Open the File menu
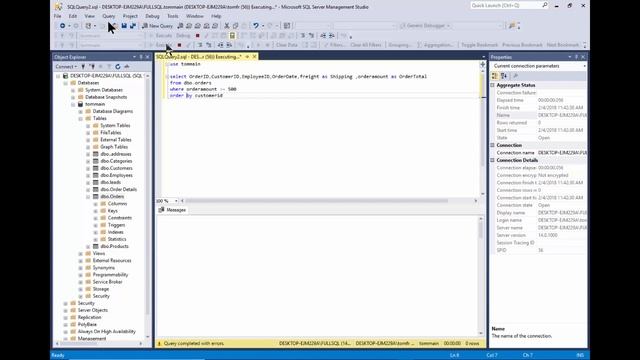This screenshot has height=360, width=640. click(x=58, y=16)
